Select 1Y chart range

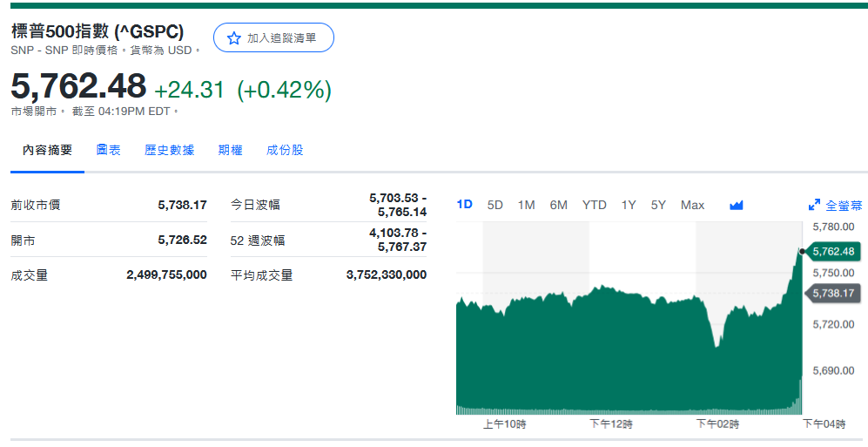[628, 205]
